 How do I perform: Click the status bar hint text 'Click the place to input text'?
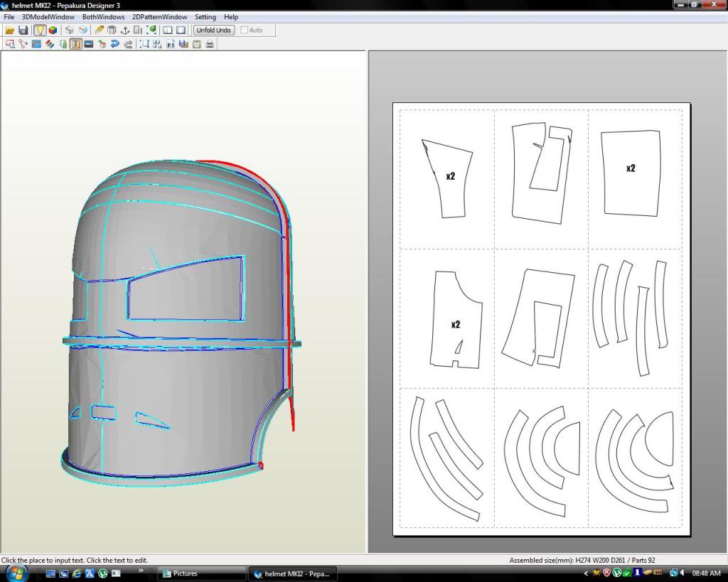pyautogui.click(x=75, y=560)
